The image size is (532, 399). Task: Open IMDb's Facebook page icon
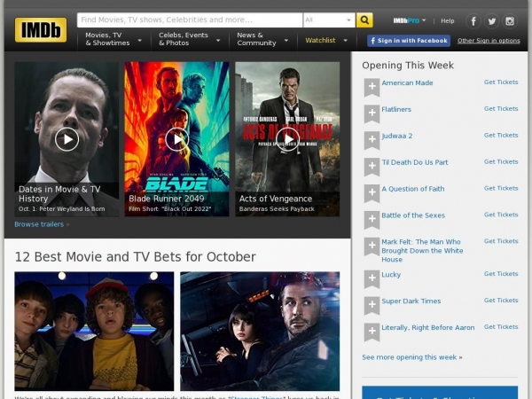pos(473,21)
